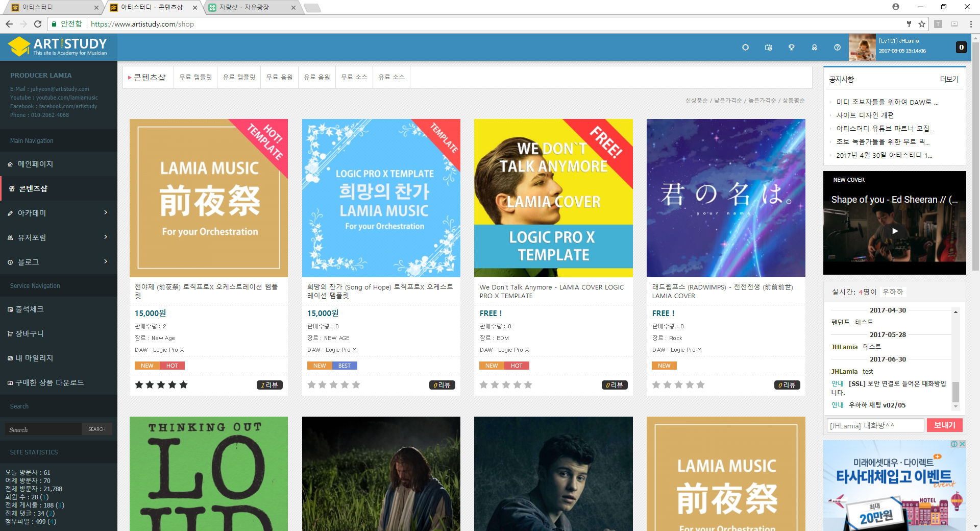
Task: Click the calendar attendance icon in header
Action: tap(768, 47)
